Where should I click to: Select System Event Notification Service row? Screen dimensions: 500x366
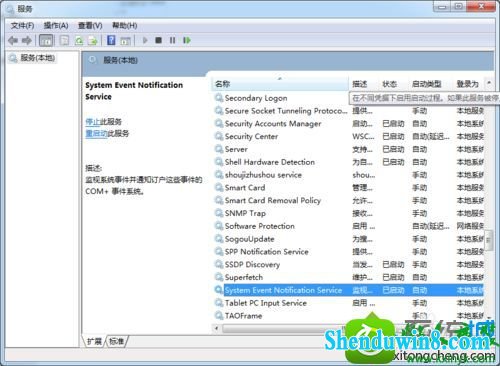tap(349, 290)
